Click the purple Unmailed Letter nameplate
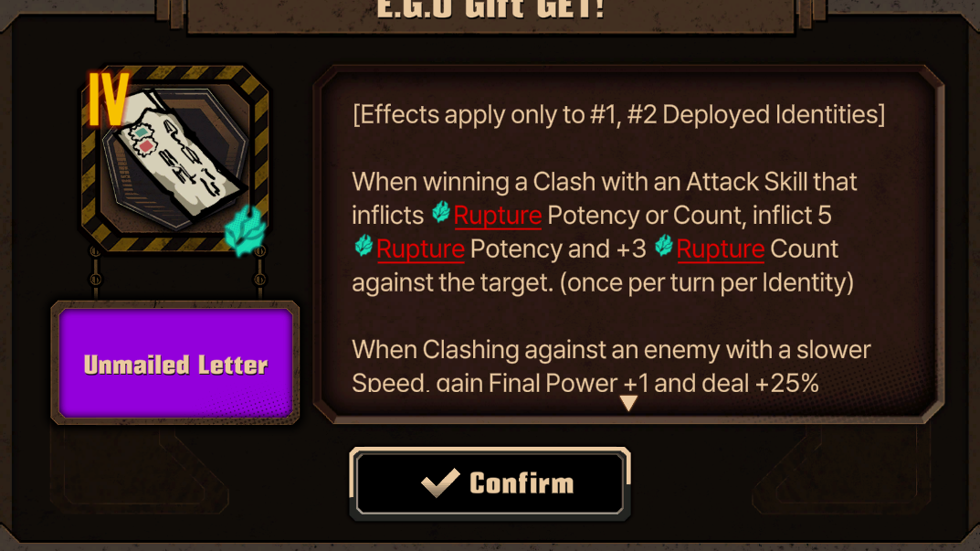Image resolution: width=980 pixels, height=551 pixels. pyautogui.click(x=175, y=364)
